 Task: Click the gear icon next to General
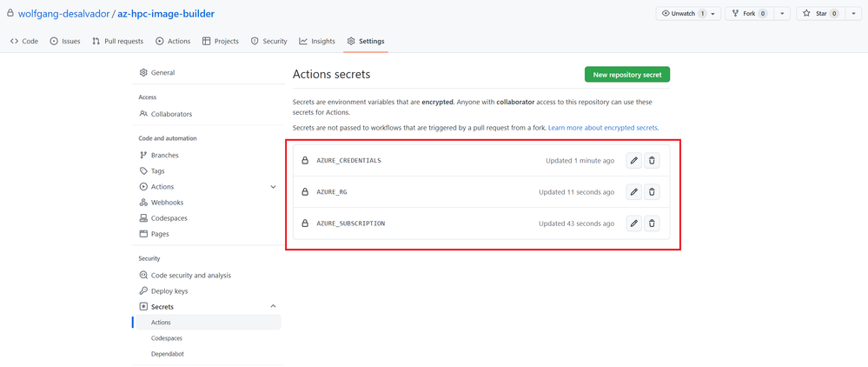pos(143,73)
